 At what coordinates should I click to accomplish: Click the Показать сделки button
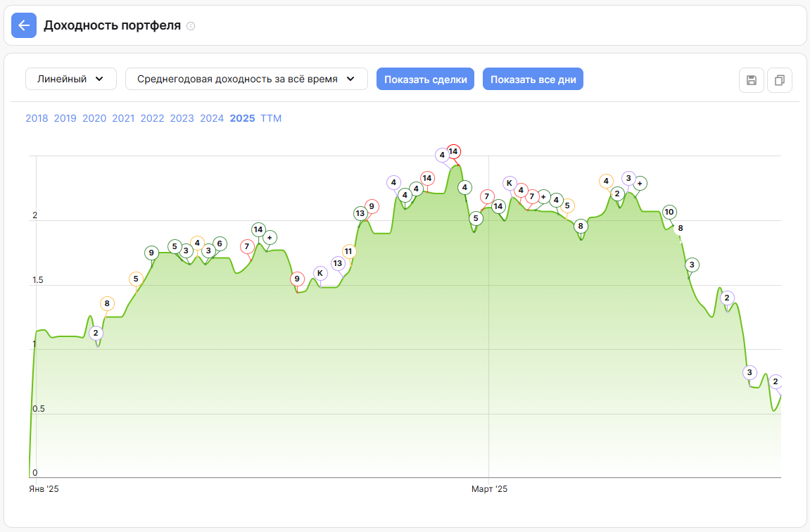(425, 79)
